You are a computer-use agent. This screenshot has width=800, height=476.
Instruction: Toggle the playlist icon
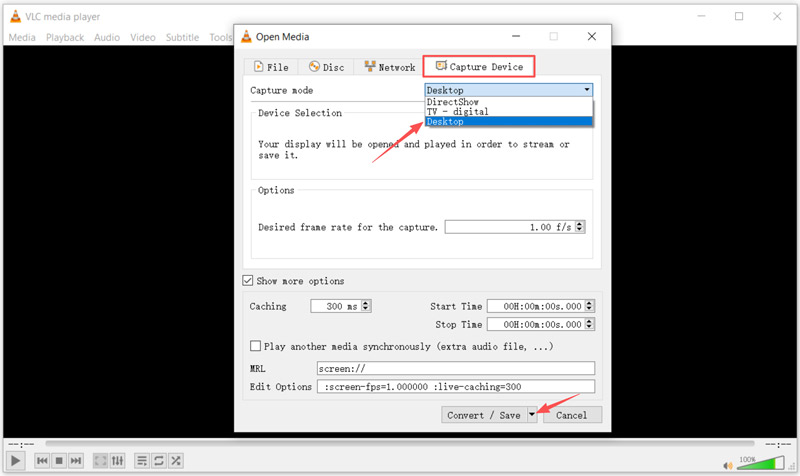tap(142, 461)
